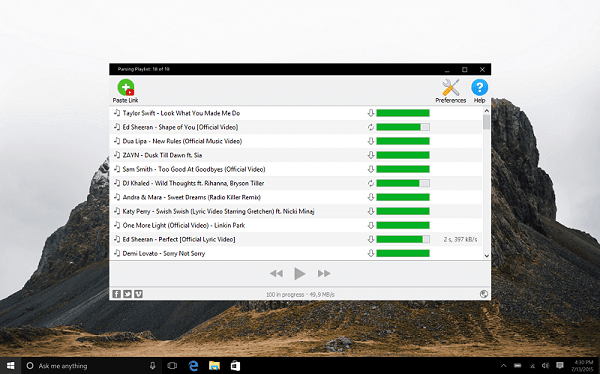Click download arrow icon for ZAYN track
Image resolution: width=600 pixels, height=374 pixels.
[370, 155]
